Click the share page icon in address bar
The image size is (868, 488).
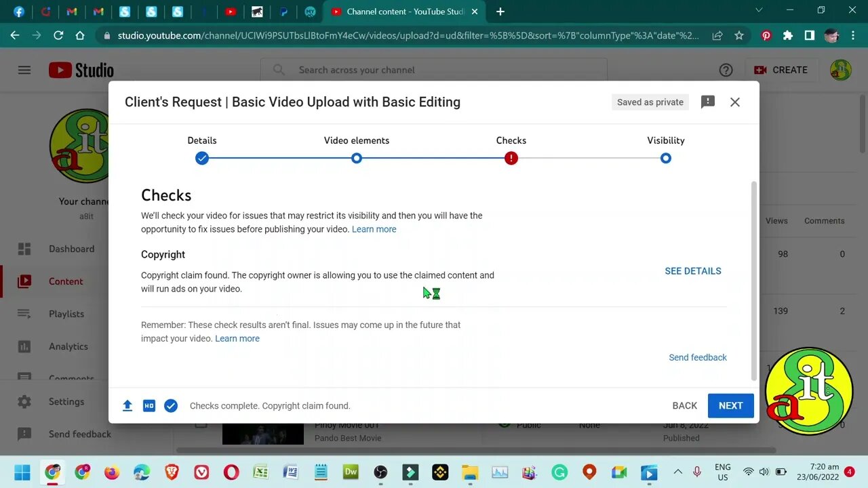(717, 35)
